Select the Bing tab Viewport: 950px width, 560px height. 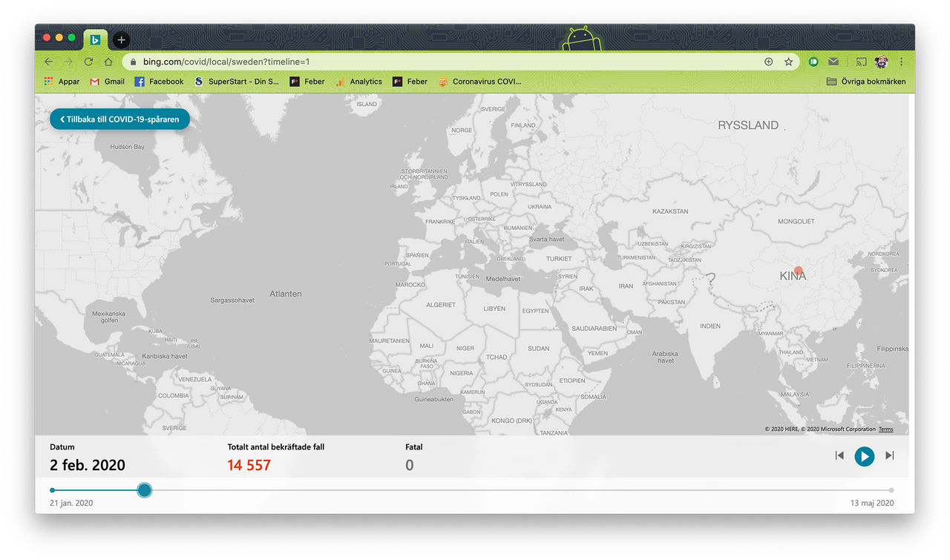click(x=95, y=40)
